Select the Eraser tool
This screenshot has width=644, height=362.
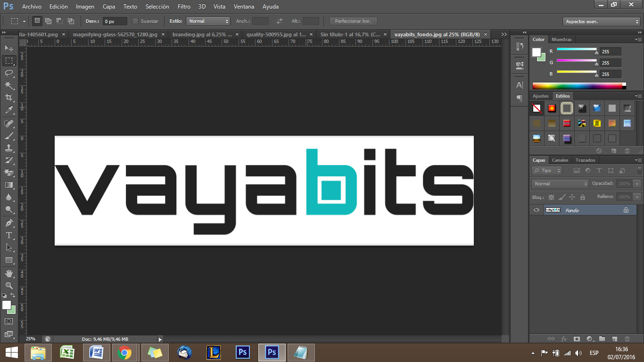[9, 173]
